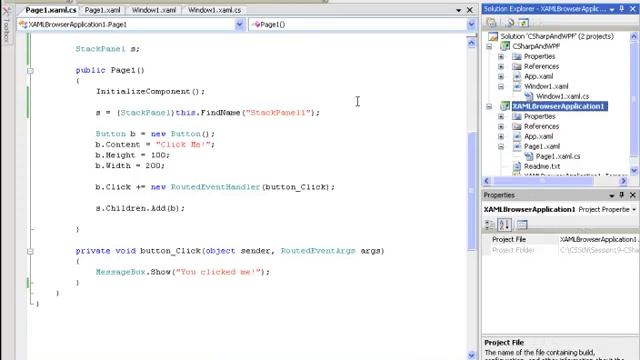Image resolution: width=640 pixels, height=360 pixels.
Task: Expand Properties under XAMLBrowserApplication1
Action: coord(501,116)
